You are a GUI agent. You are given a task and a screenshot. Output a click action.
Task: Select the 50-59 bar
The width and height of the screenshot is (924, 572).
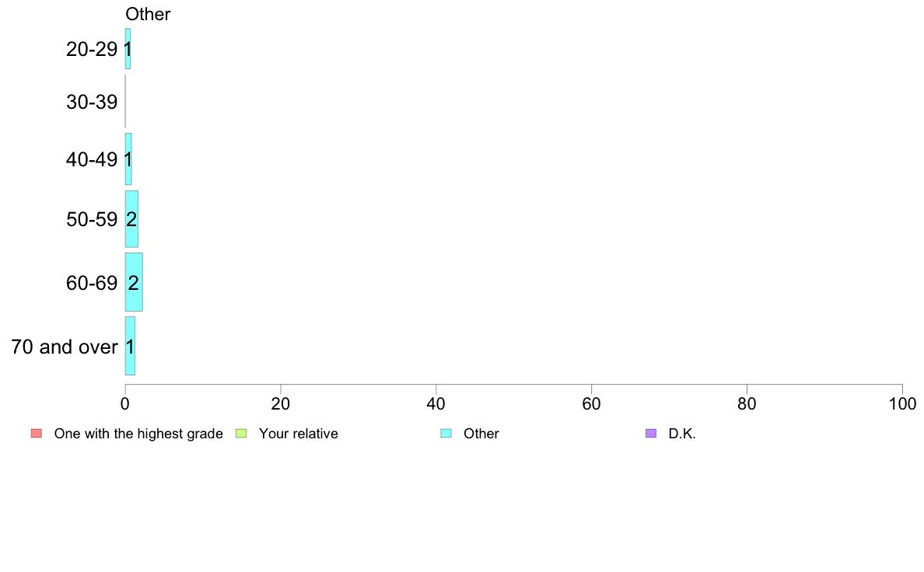(131, 219)
